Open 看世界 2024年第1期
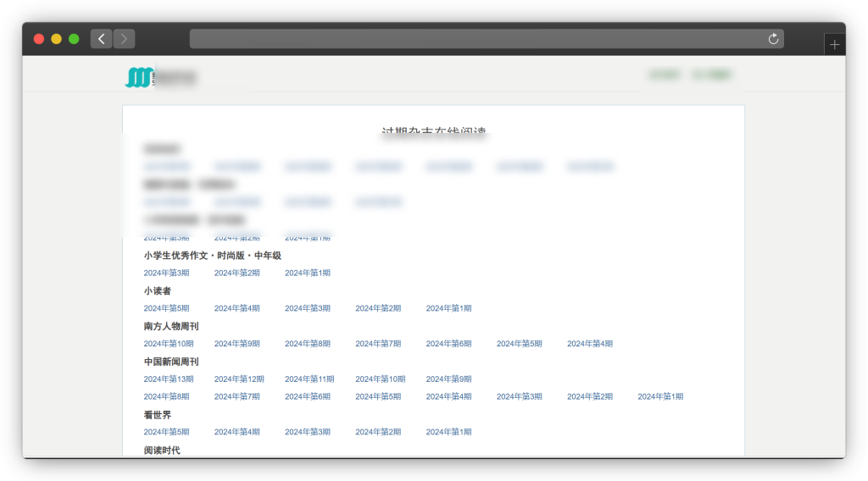868x481 pixels. coord(448,433)
